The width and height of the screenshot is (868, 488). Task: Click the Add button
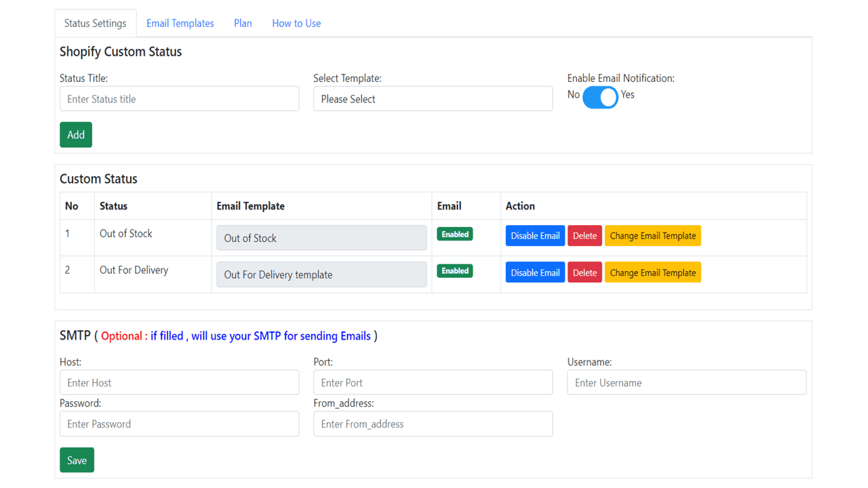coord(75,134)
